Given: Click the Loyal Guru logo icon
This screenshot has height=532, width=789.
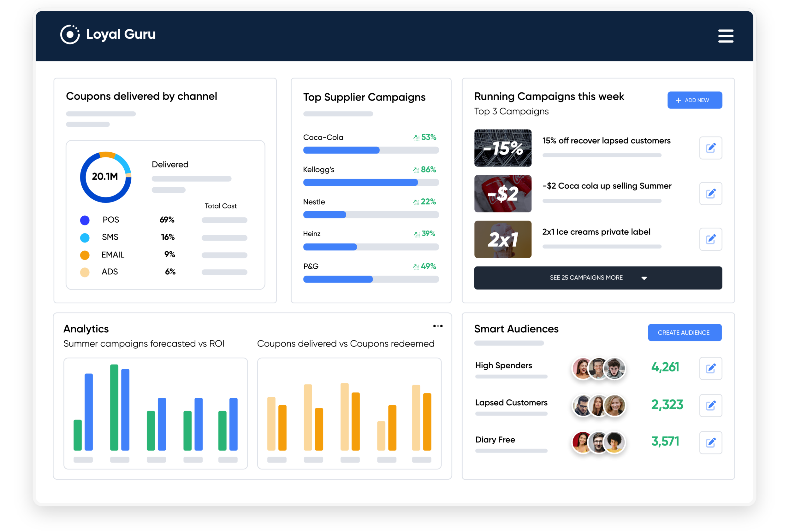Looking at the screenshot, I should 70,35.
